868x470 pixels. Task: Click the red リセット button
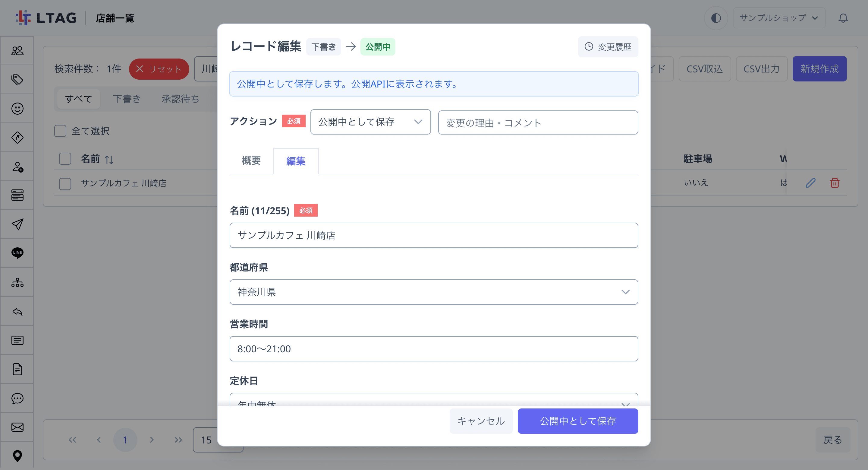point(159,69)
